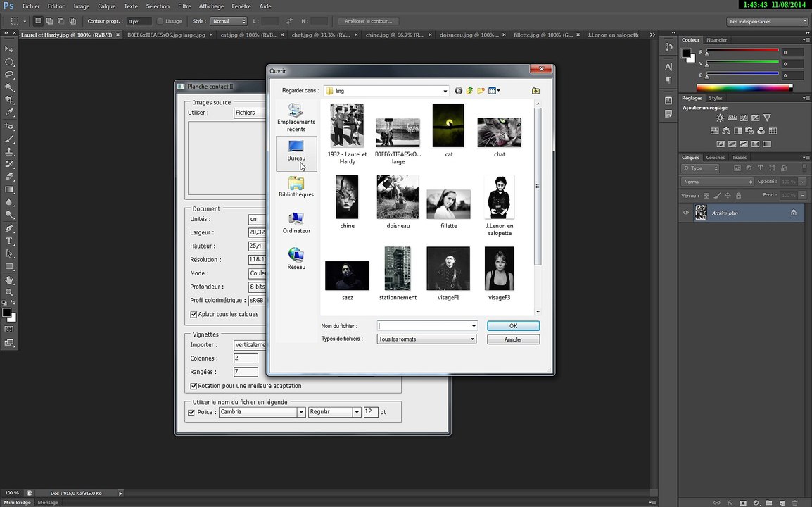The width and height of the screenshot is (812, 507).
Task: Select the Clone Stamp tool
Action: click(x=9, y=151)
